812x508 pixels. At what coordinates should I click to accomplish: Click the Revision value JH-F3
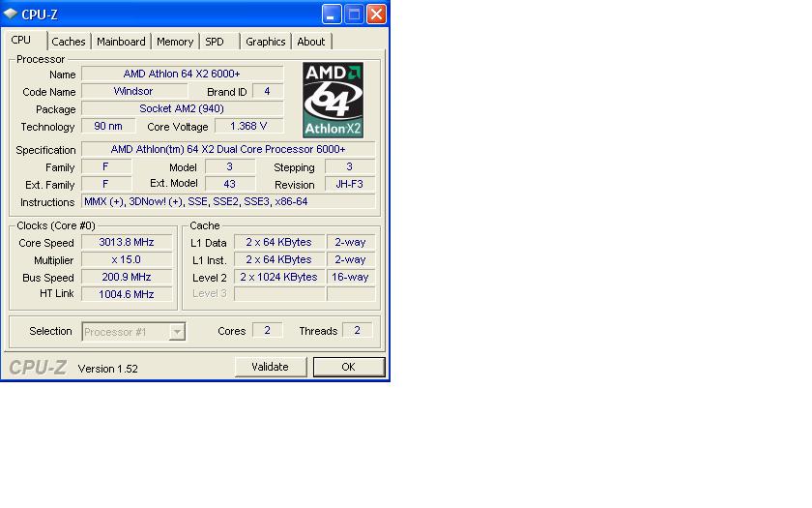tap(350, 184)
